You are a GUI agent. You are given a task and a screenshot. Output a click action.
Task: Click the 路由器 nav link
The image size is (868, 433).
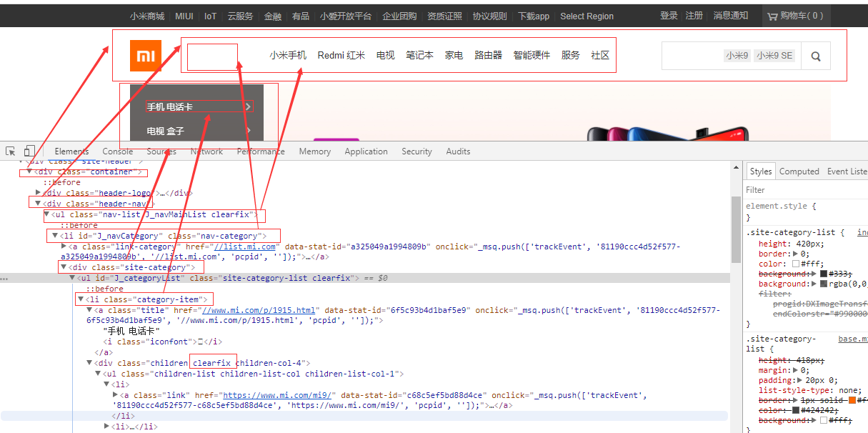pyautogui.click(x=489, y=55)
